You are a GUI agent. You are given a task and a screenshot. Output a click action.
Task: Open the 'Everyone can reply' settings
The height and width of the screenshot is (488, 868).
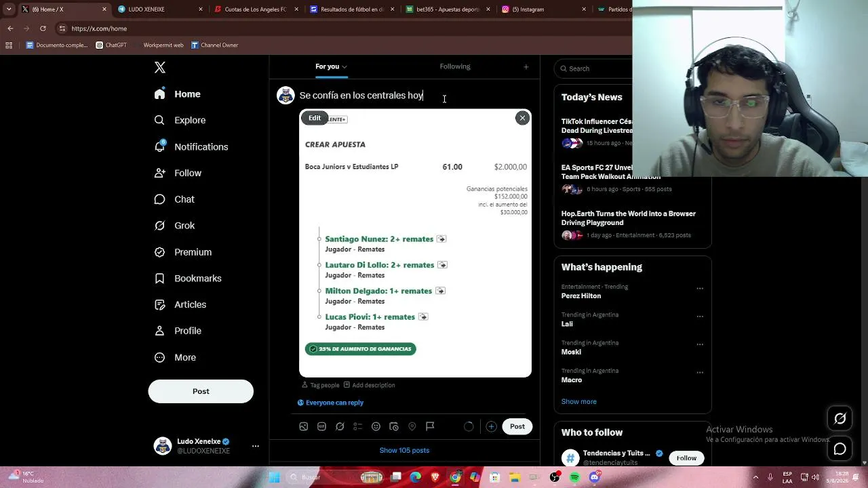(x=330, y=403)
